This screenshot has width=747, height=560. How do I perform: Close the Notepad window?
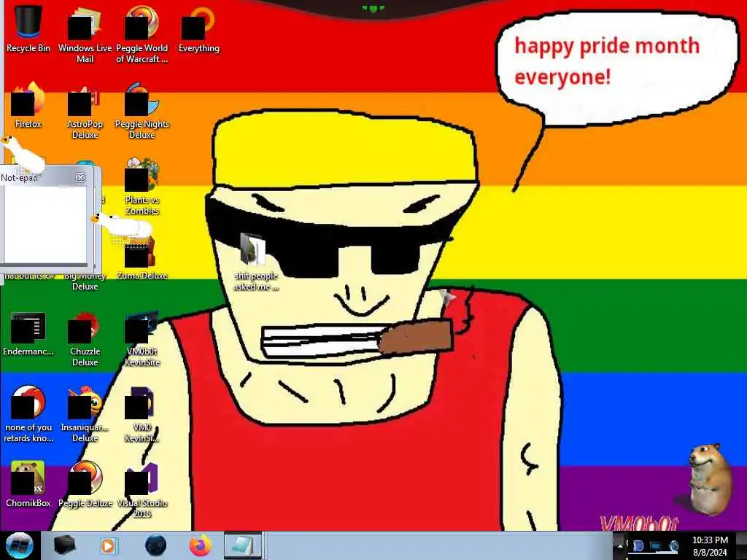pyautogui.click(x=80, y=177)
